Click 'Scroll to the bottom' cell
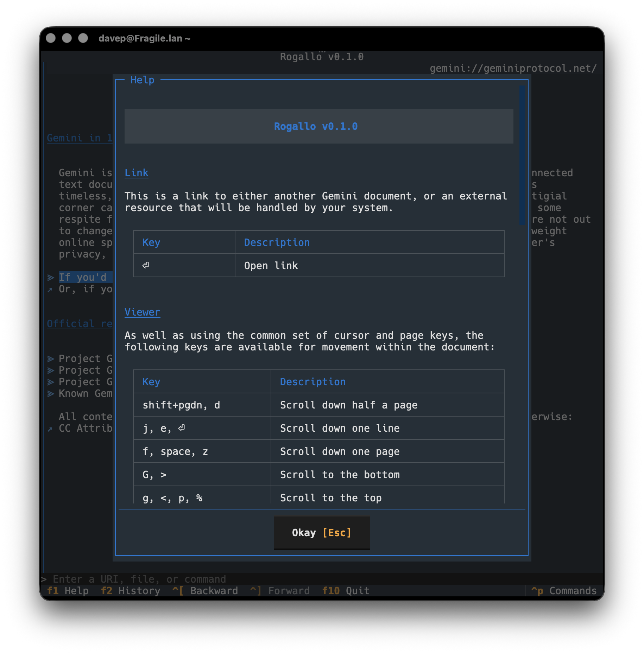The width and height of the screenshot is (644, 653). [387, 475]
